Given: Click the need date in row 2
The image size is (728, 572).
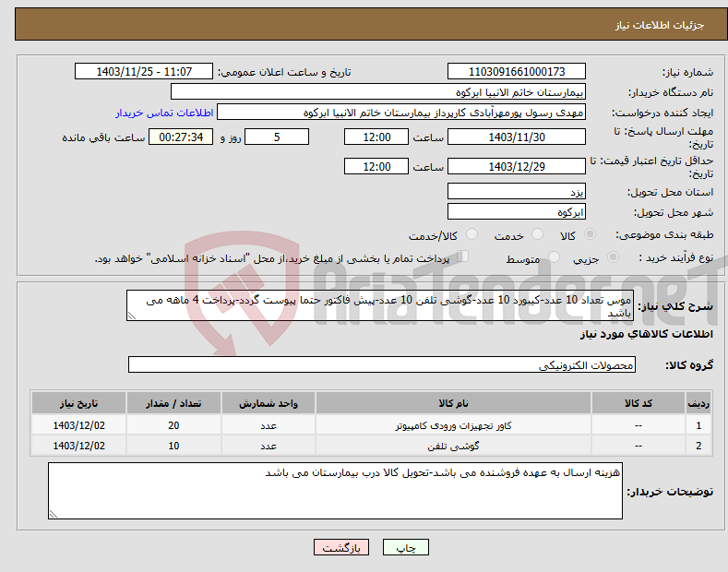Looking at the screenshot, I should (x=79, y=446).
